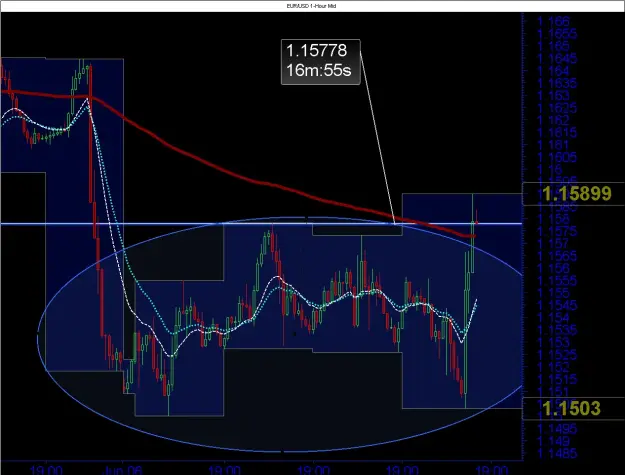625x475 pixels.
Task: Select the yellow 1.15899 high price label
Action: (577, 194)
